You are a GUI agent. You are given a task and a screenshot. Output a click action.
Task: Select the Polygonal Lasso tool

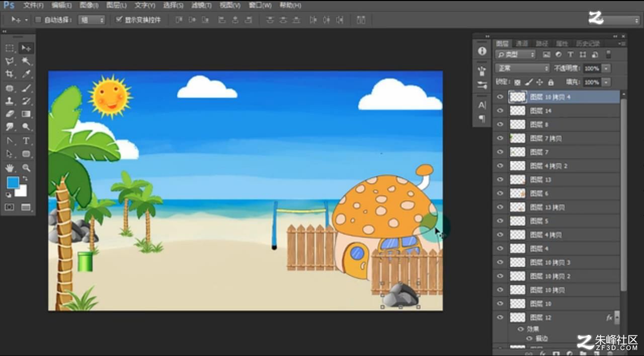[x=10, y=61]
